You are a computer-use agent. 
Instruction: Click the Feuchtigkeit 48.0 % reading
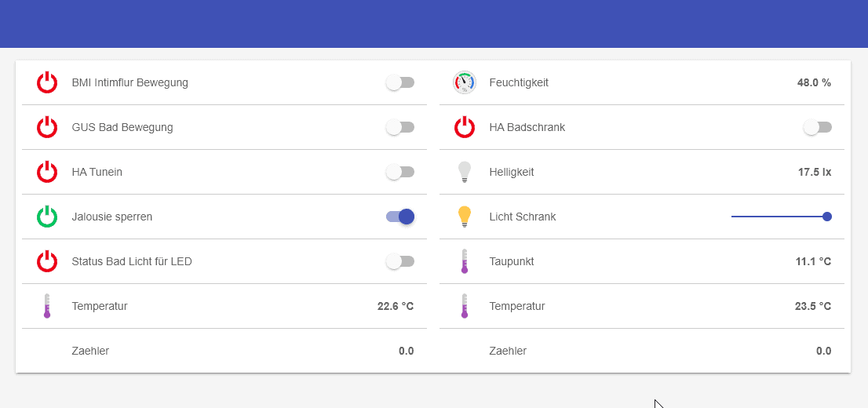click(814, 82)
